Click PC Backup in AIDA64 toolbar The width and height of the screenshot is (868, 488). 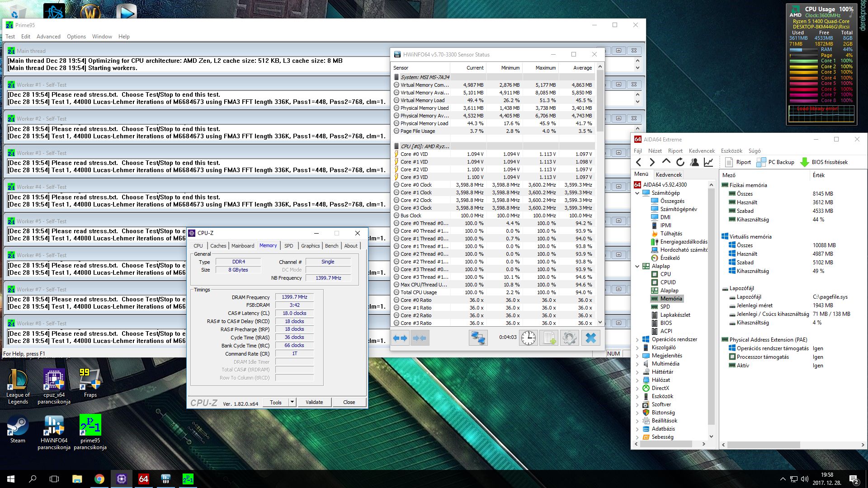(775, 162)
